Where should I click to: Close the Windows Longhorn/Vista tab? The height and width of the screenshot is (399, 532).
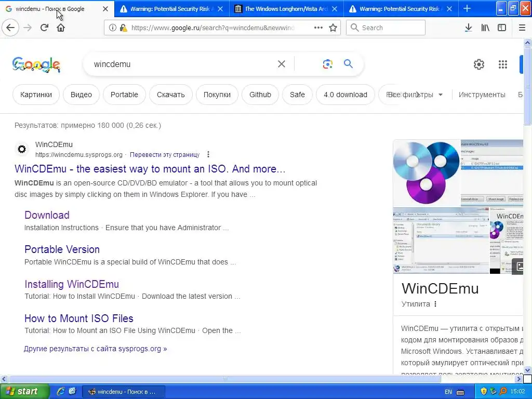(x=335, y=9)
